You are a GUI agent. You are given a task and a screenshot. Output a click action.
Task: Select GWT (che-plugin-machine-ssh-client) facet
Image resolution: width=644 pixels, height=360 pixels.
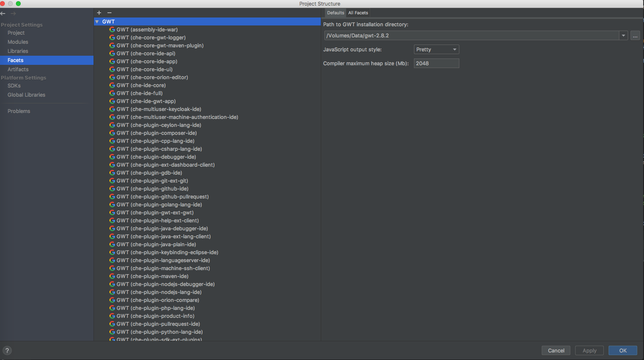point(163,268)
